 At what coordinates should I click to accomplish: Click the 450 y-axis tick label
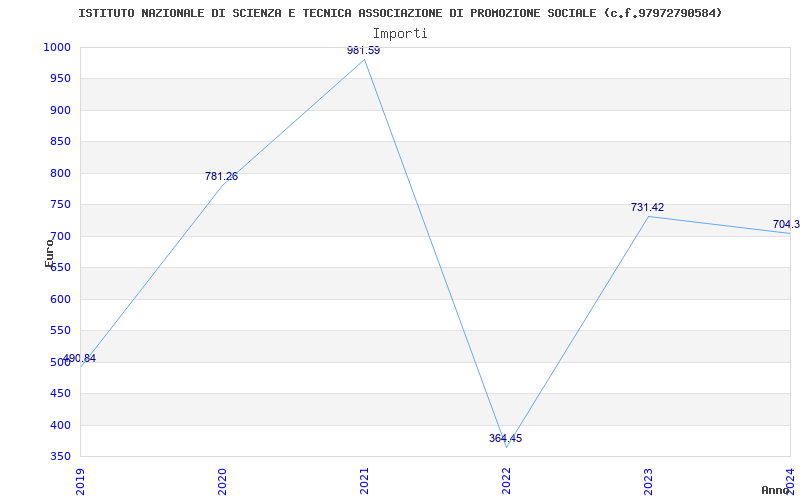[x=60, y=394]
